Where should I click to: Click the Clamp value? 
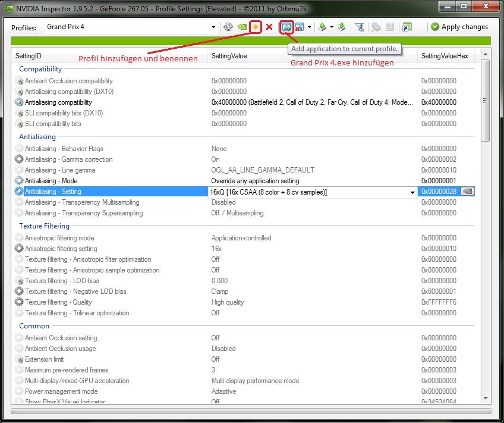point(220,292)
